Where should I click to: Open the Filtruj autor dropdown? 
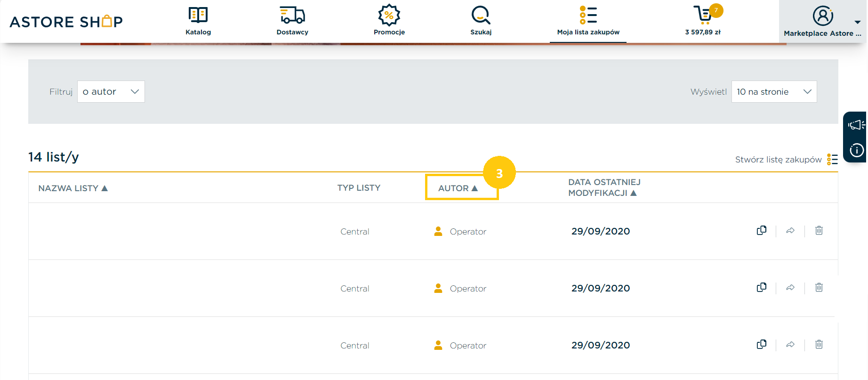[x=111, y=91]
